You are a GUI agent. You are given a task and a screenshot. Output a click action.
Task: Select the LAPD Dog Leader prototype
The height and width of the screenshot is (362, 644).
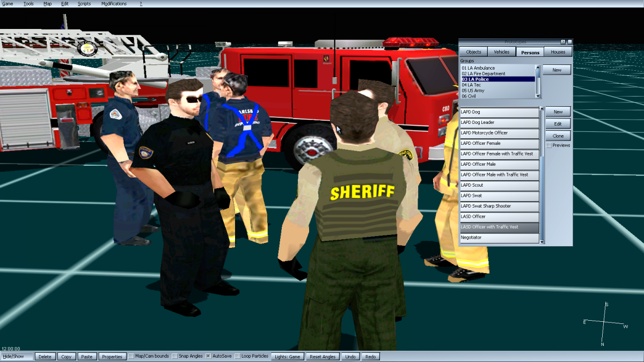(500, 123)
